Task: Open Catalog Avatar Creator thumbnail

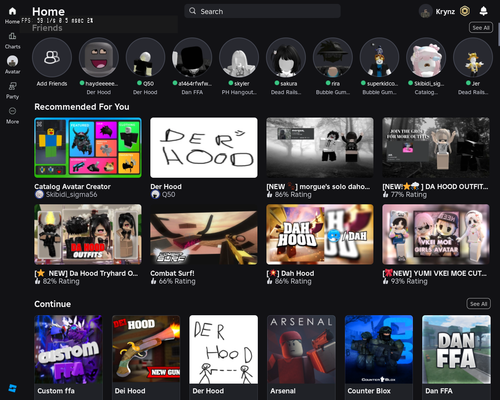Action: [x=88, y=147]
